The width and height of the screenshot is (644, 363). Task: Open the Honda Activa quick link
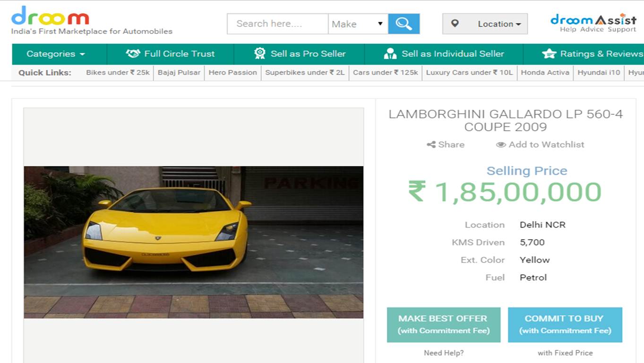(x=545, y=73)
